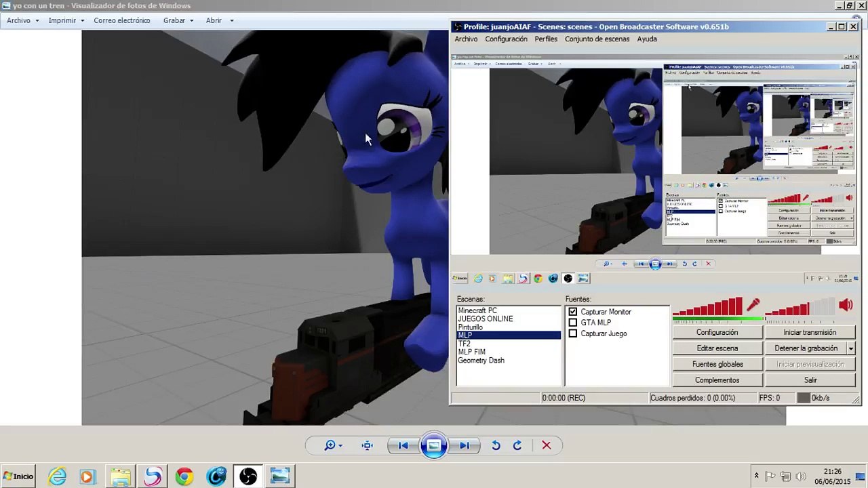
Task: Select the MLP FIM scene
Action: click(509, 352)
